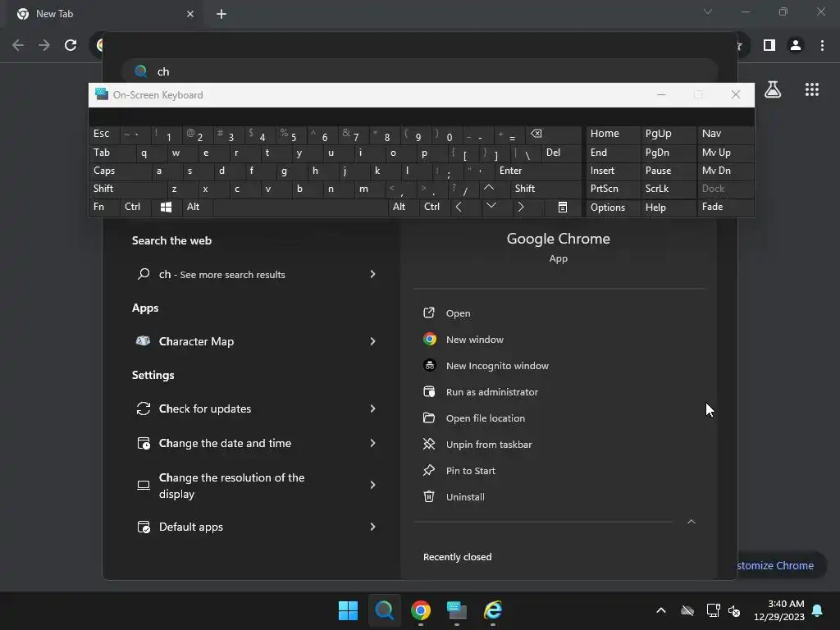Expand Default apps arrow
The image size is (840, 630).
[372, 527]
